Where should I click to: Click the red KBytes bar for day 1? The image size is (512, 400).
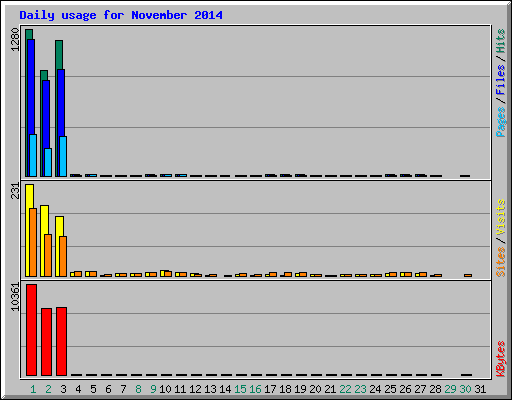[x=31, y=330]
